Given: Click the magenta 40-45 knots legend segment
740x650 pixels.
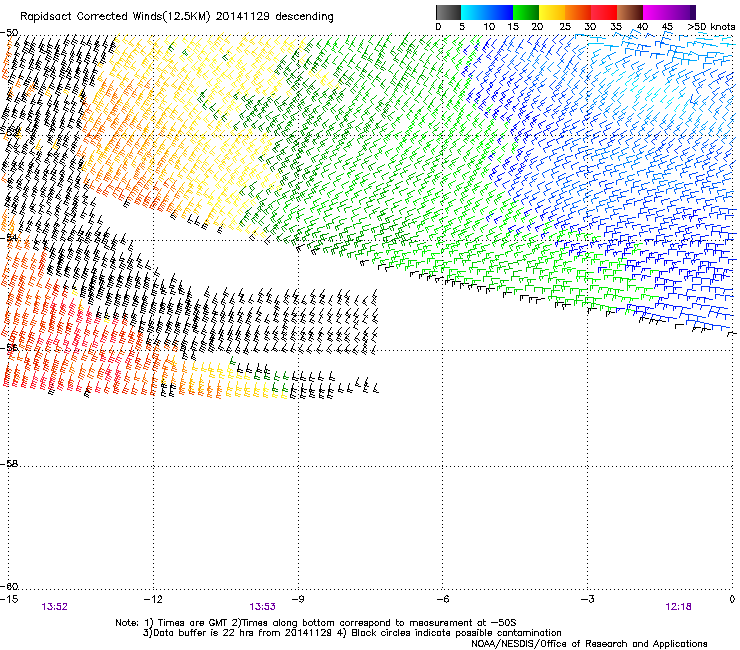Looking at the screenshot, I should (656, 12).
